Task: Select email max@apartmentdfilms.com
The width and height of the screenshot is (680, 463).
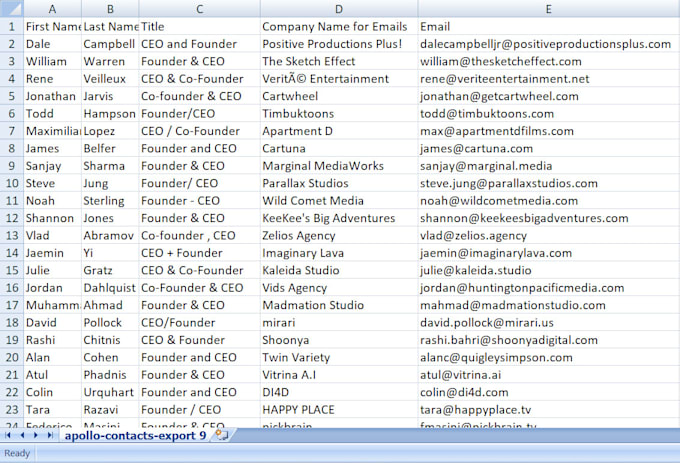Action: pyautogui.click(x=549, y=131)
